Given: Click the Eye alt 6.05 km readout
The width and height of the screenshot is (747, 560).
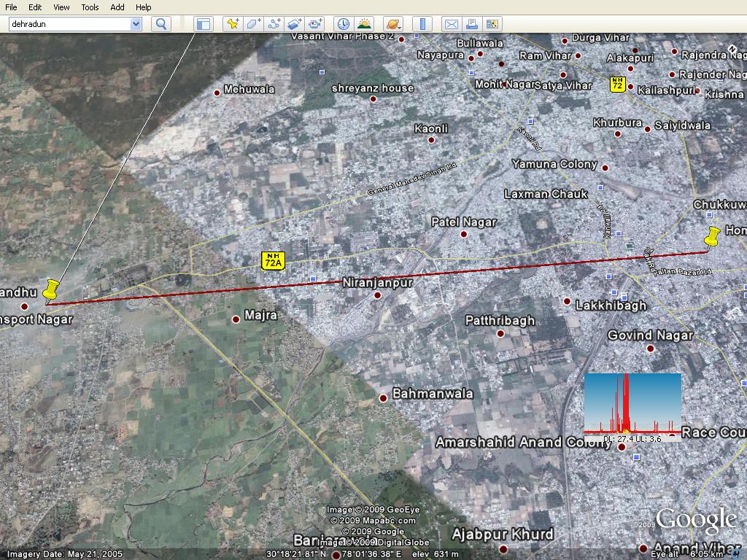Looking at the screenshot, I should 687,554.
